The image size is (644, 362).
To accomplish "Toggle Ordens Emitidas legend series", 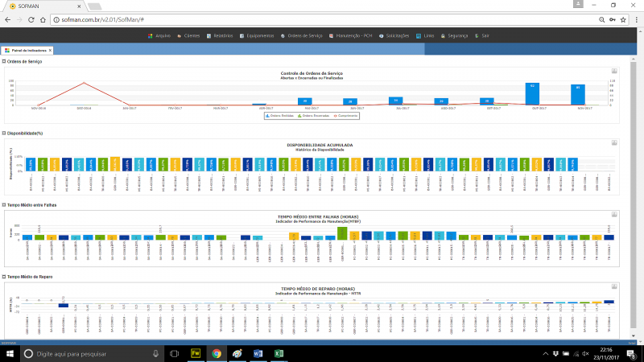I will (x=281, y=115).
